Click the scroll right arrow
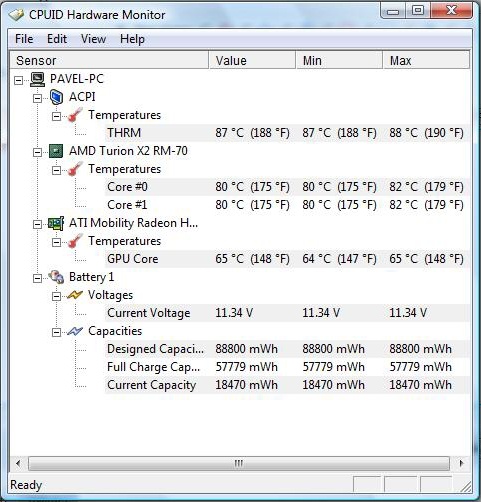 point(461,463)
